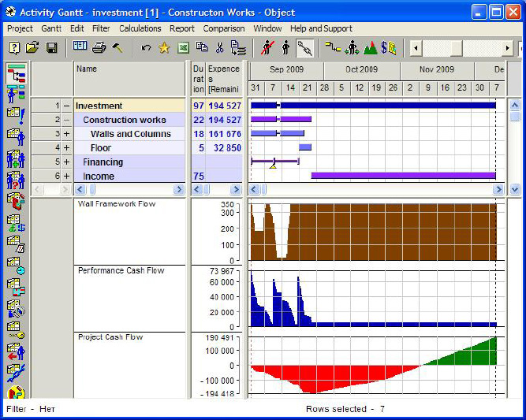This screenshot has height=420, width=526.
Task: Expand the Floor row
Action: pyautogui.click(x=67, y=148)
